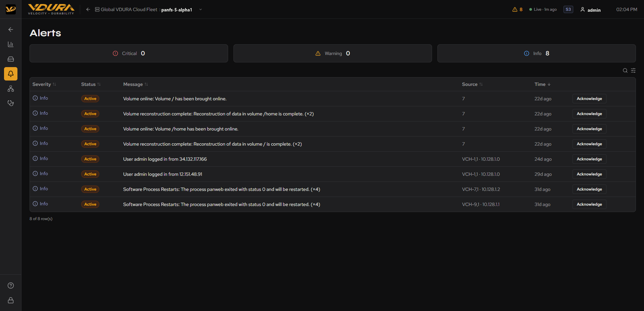This screenshot has width=644, height=311.
Task: Open Global VDURA Cloud Fleet breadcrumb
Action: coord(126,9)
